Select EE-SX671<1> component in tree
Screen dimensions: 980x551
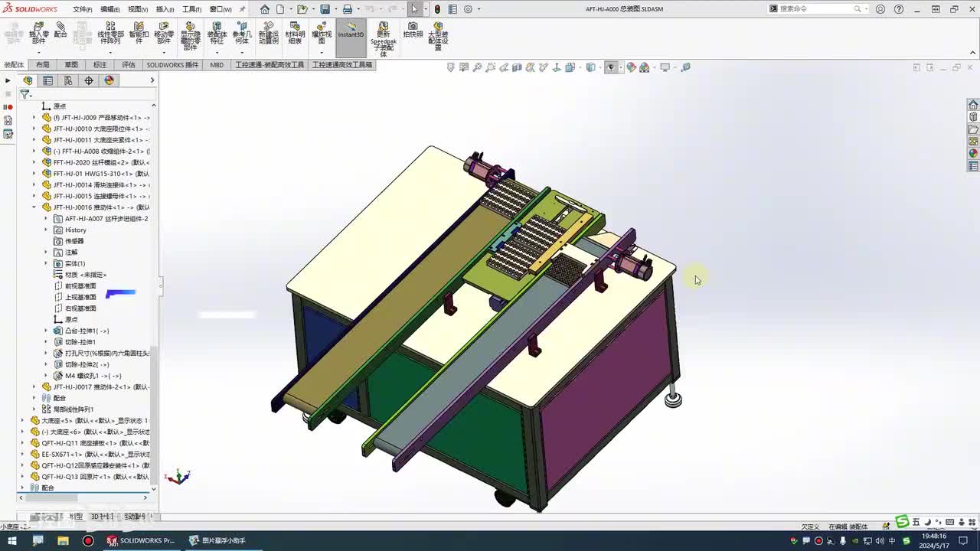click(x=95, y=455)
